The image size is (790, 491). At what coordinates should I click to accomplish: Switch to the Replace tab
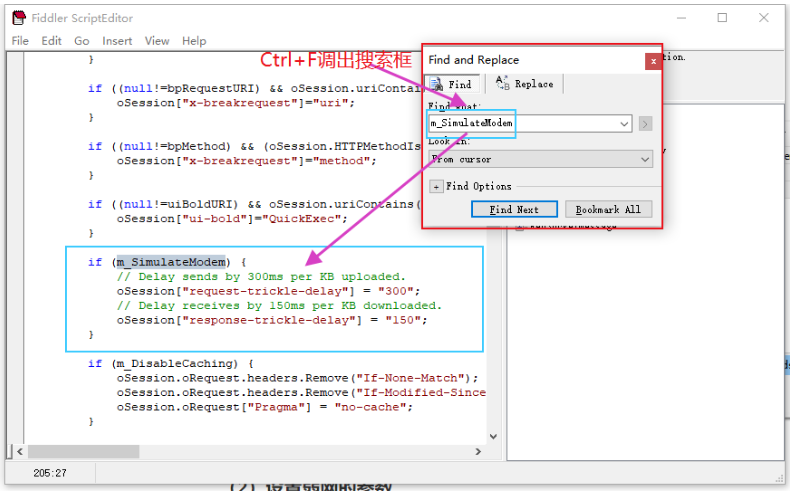524,84
